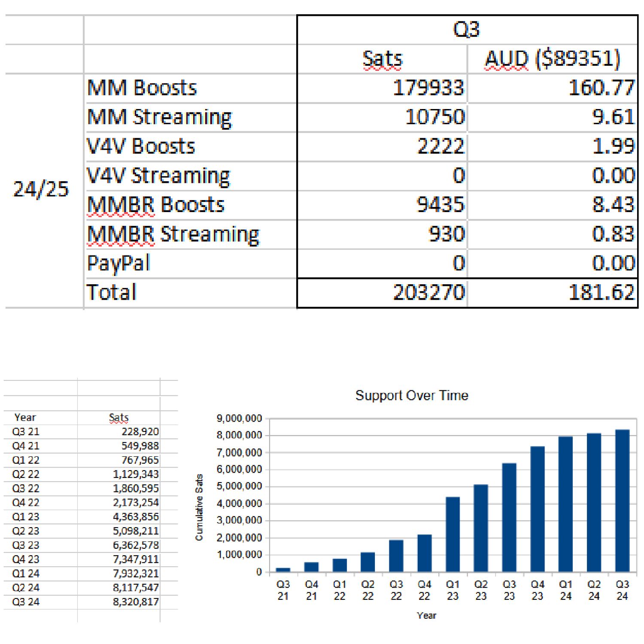Select the Q4 23 bar in chart

tap(538, 509)
